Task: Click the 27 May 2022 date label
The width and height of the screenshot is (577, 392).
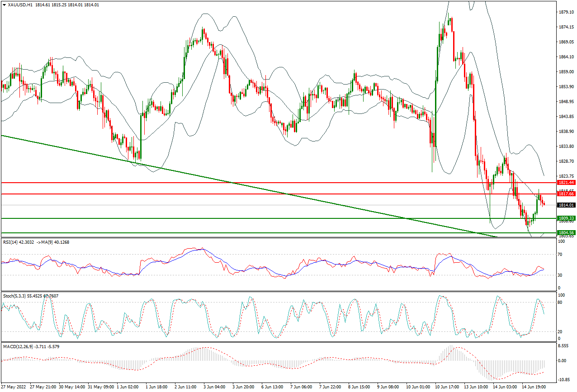Action: [x=14, y=387]
